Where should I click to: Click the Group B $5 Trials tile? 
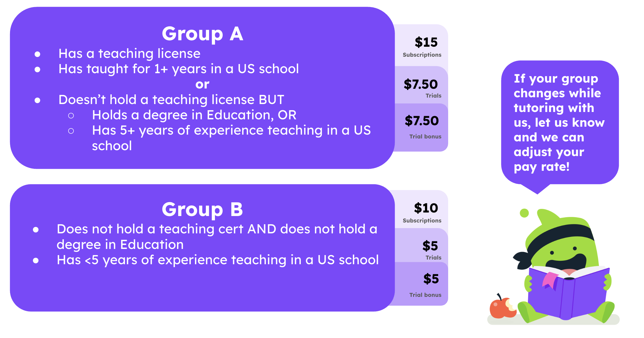421,245
